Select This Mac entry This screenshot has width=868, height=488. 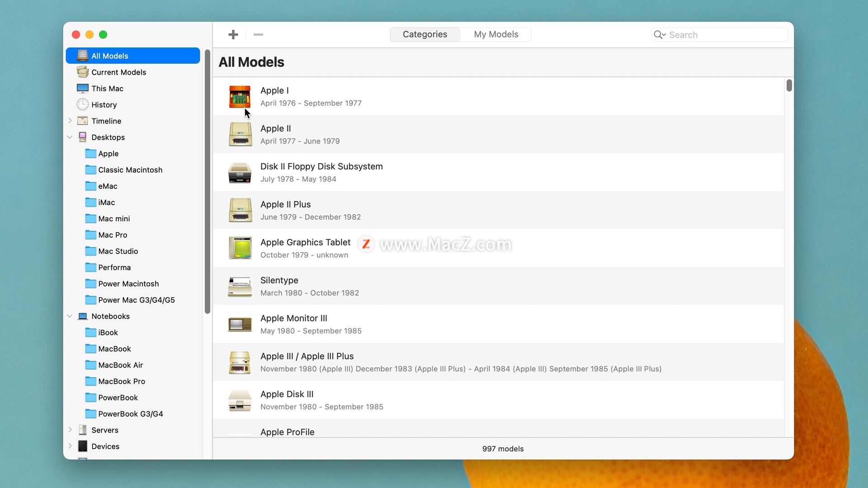click(133, 88)
